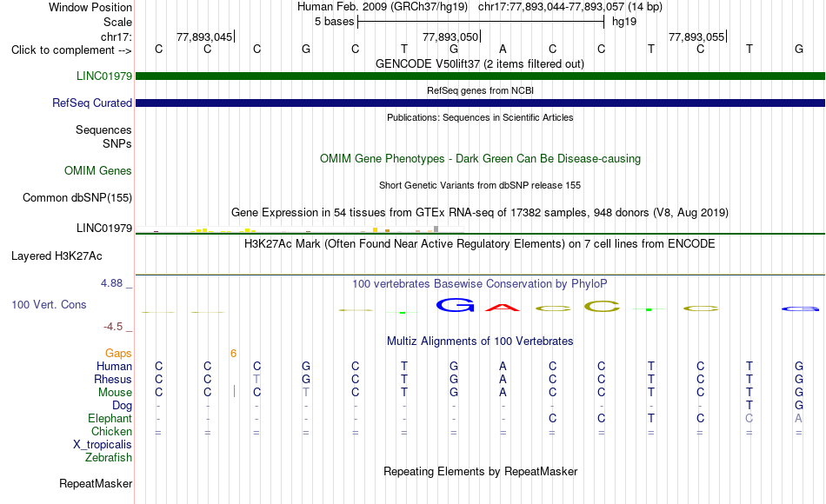Click 'Short Genetic Variants from dbSNP release 155'

[x=480, y=185]
